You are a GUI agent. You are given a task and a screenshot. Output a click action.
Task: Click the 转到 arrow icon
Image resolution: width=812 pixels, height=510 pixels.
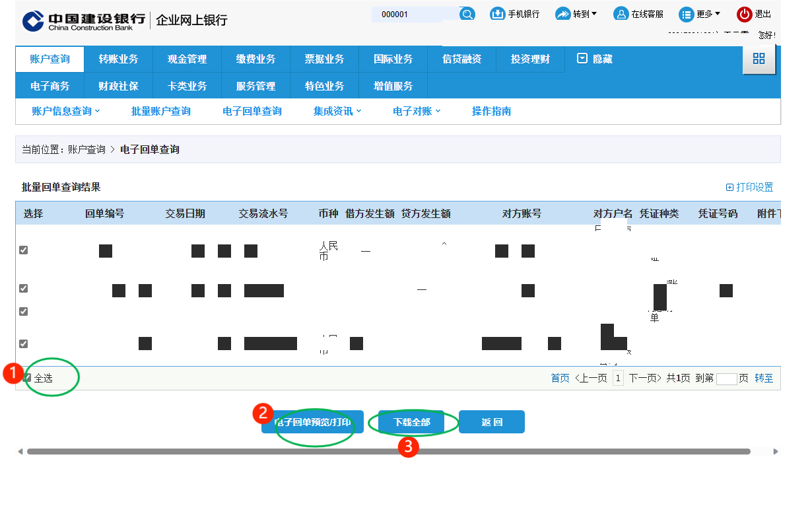pos(562,14)
